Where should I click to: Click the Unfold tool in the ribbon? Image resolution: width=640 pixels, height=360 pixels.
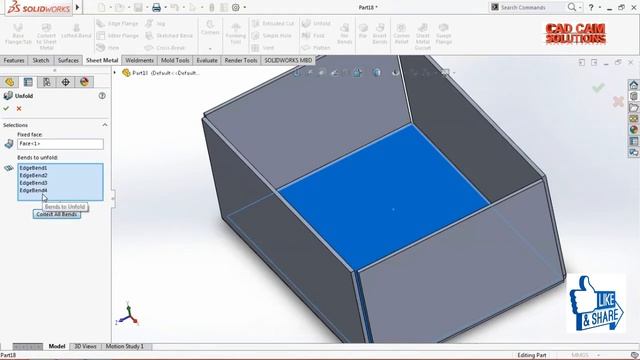click(x=316, y=24)
